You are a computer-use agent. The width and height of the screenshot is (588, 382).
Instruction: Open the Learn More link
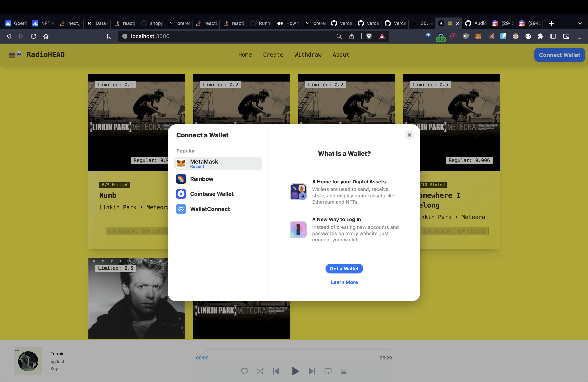click(344, 282)
